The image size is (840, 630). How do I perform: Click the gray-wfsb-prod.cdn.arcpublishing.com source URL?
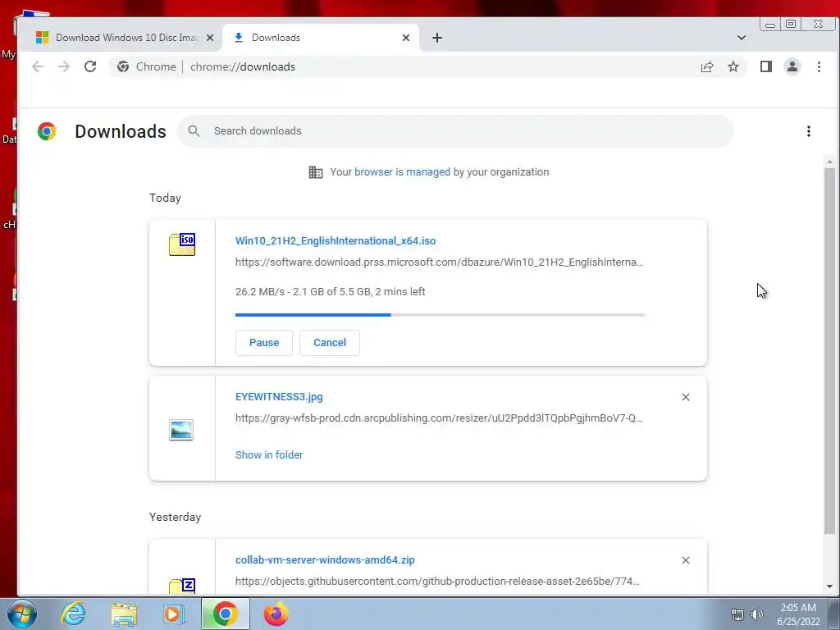(439, 418)
